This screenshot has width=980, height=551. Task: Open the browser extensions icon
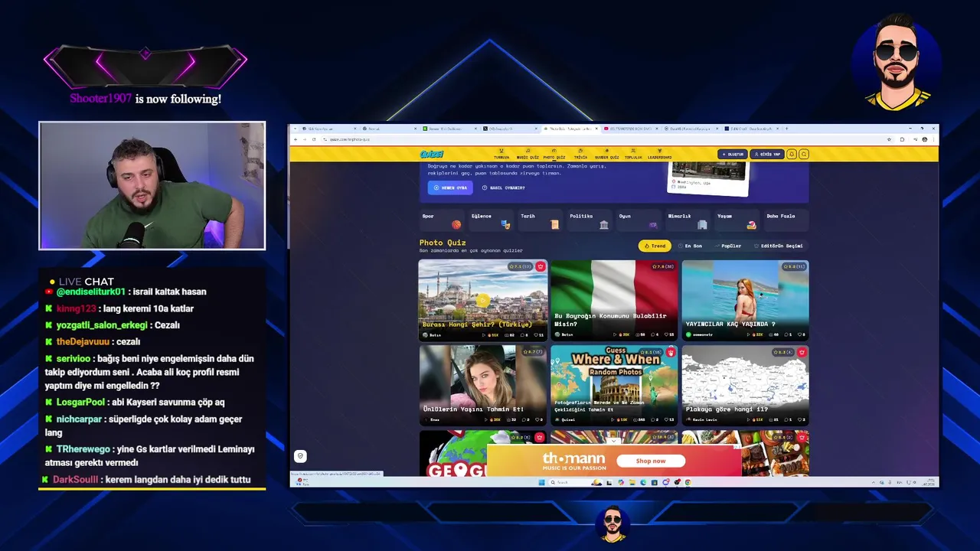coord(902,139)
